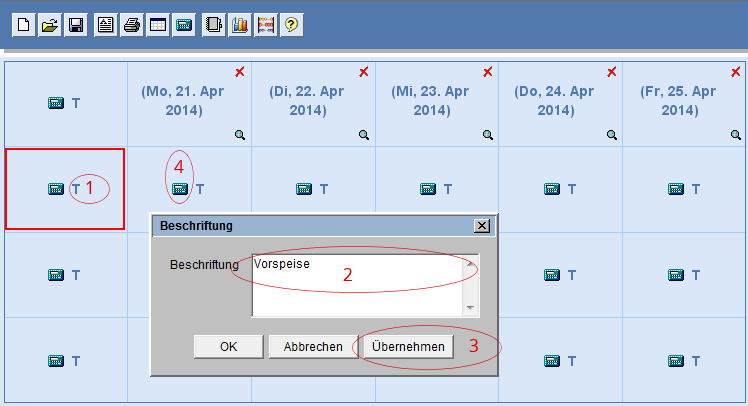Viewport: 748px width, 406px height.
Task: Click magnifier under Di, 22. Apr 2014
Action: click(364, 135)
